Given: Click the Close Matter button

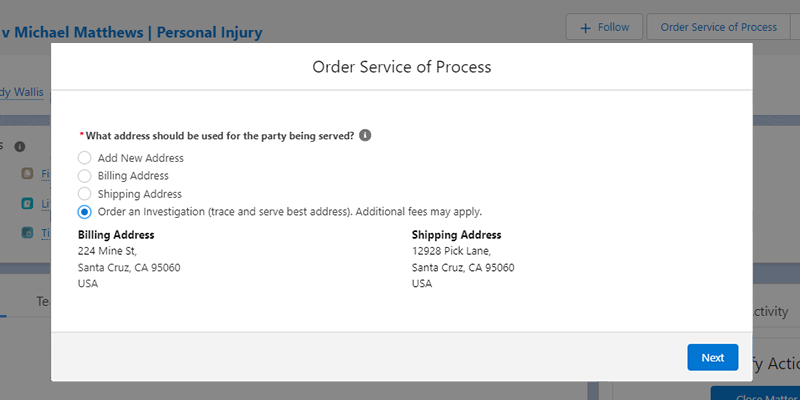Looking at the screenshot, I should (x=760, y=393).
